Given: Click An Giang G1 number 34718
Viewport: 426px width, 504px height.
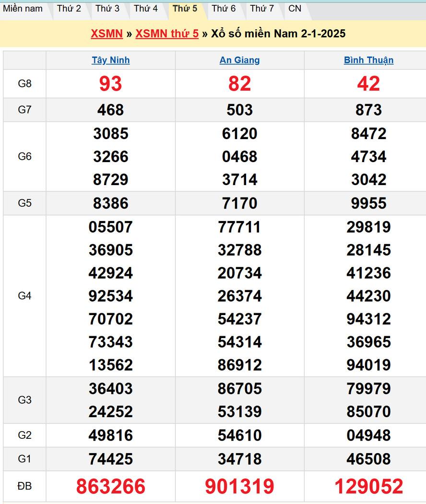Looking at the screenshot, I should [240, 459].
